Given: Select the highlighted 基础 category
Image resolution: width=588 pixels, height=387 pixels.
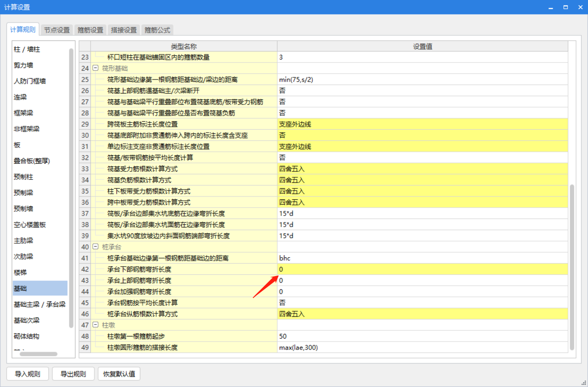Looking at the screenshot, I should pos(40,288).
